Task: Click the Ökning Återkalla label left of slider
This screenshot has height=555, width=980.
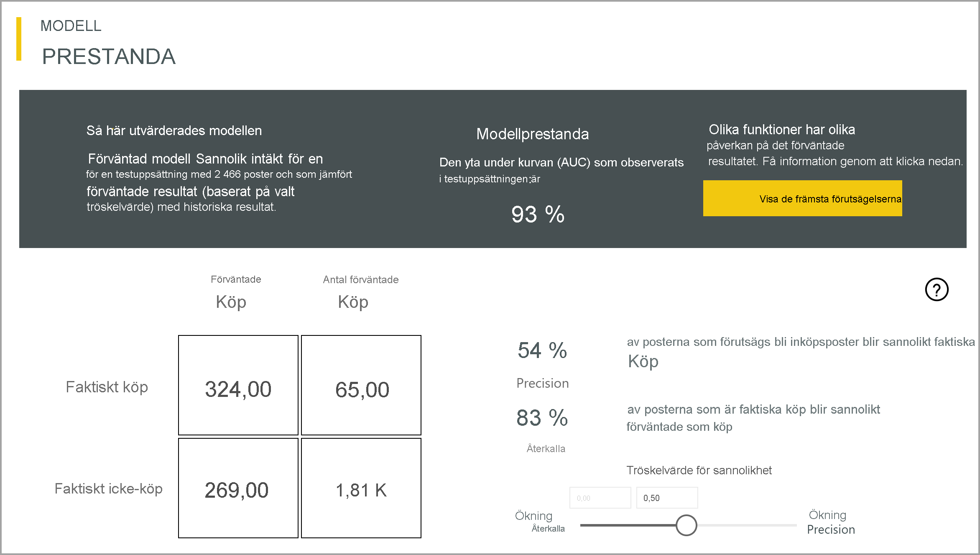Action: [540, 522]
